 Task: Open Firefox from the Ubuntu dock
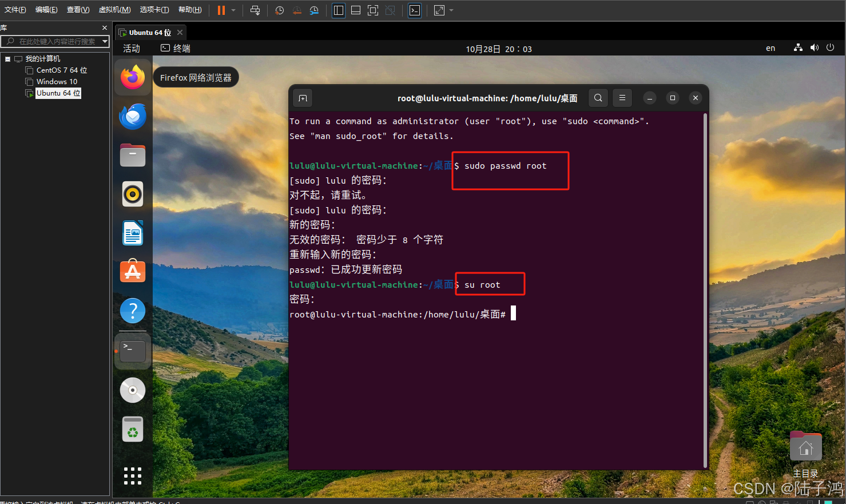point(132,76)
